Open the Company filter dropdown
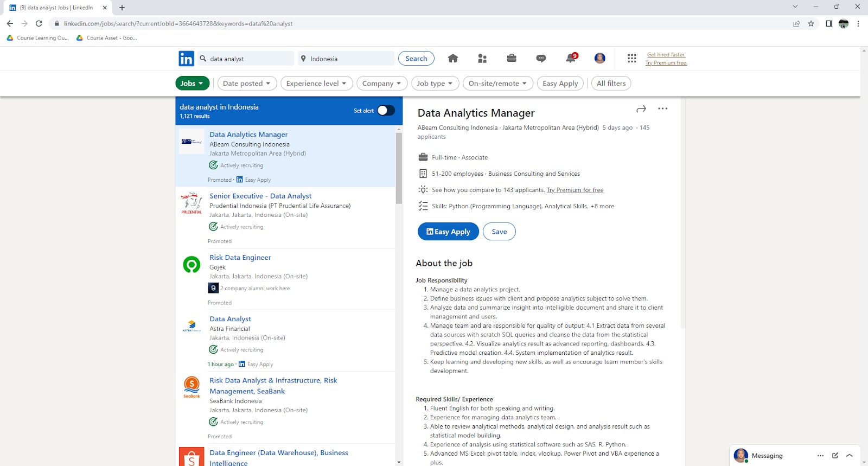This screenshot has width=868, height=466. [x=382, y=84]
